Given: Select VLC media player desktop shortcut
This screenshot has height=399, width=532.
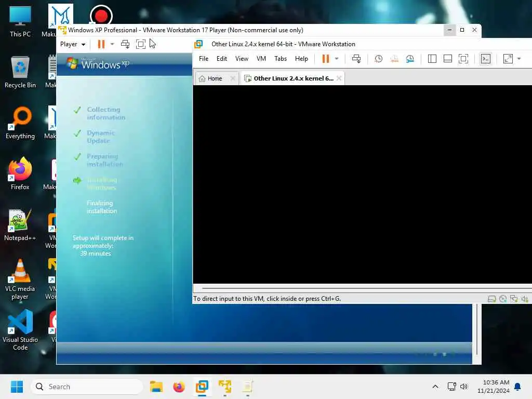Looking at the screenshot, I should 20,279.
